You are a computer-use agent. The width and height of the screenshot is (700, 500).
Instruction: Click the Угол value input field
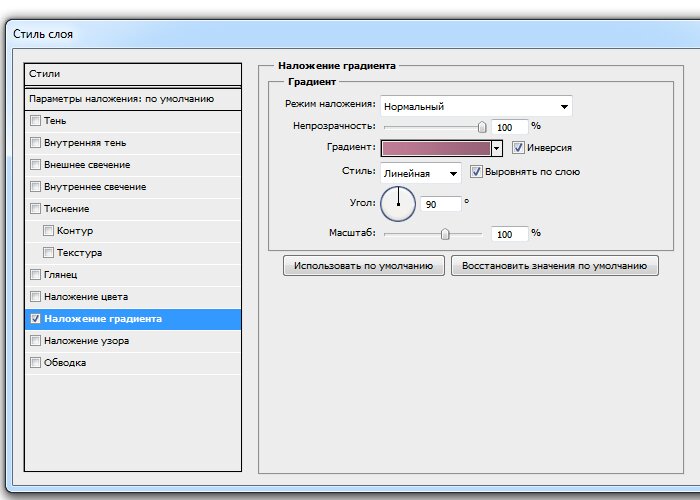coord(441,204)
